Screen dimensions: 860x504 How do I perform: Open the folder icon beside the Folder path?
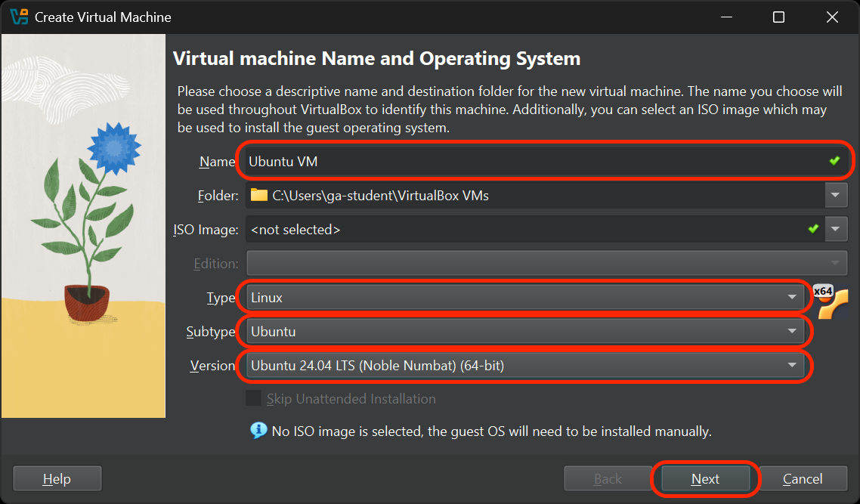pyautogui.click(x=258, y=195)
